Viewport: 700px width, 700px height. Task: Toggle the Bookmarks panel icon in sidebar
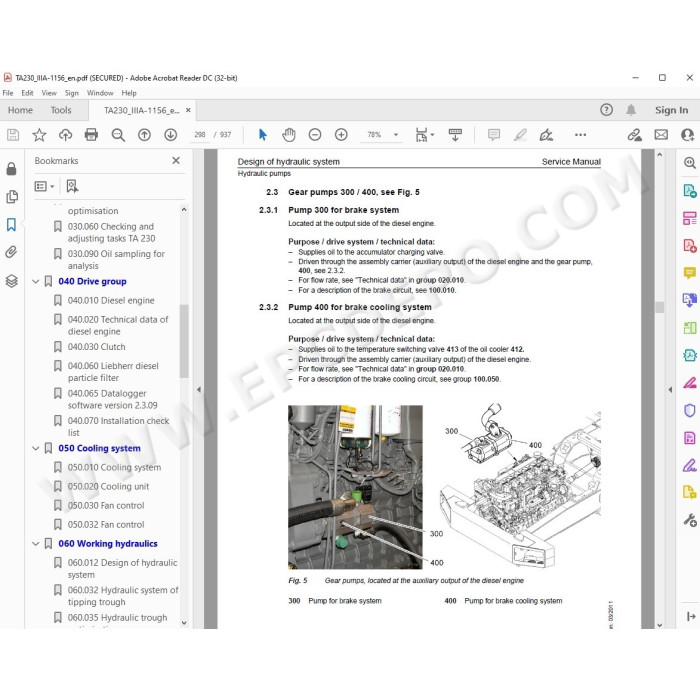tap(12, 225)
